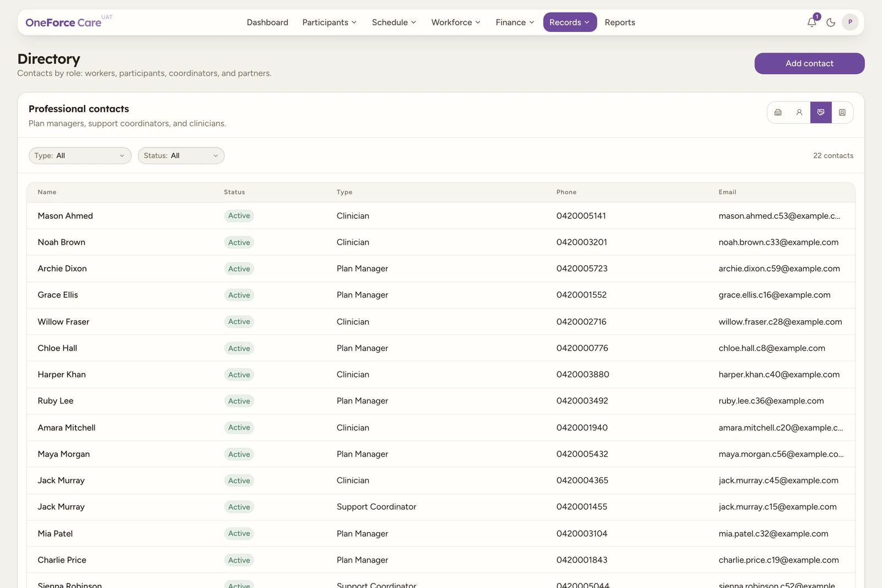
Task: Open Amara Mitchell's contact
Action: [67, 428]
